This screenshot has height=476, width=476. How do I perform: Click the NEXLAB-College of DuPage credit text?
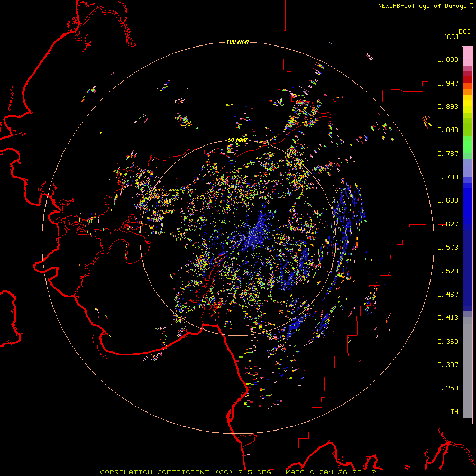[x=422, y=6]
